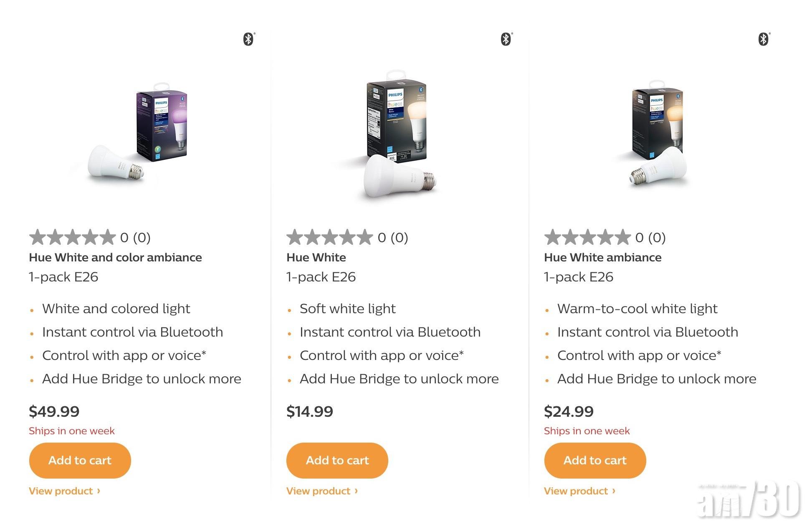Click the star rating for Hue White bulb
812x527 pixels.
(330, 237)
